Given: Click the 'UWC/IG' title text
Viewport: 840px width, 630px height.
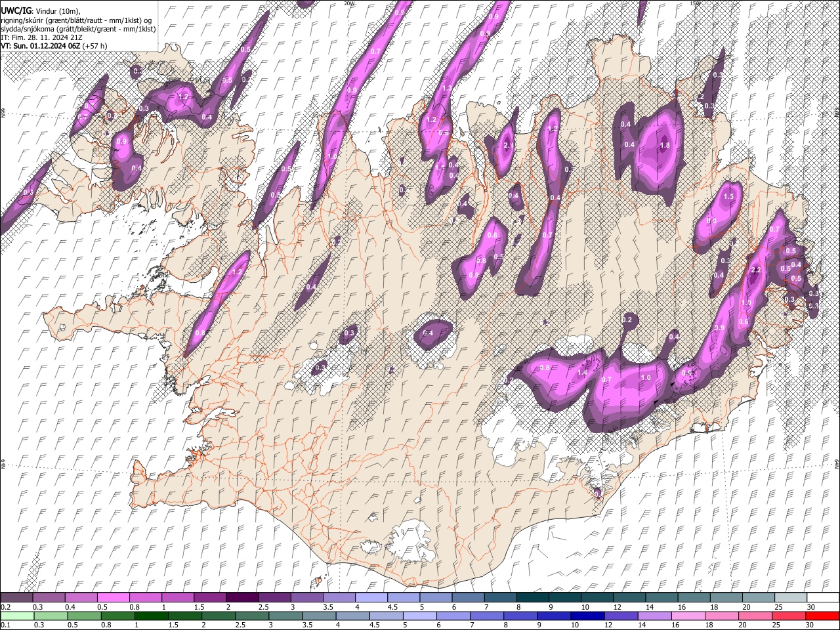Looking at the screenshot, I should (15, 11).
